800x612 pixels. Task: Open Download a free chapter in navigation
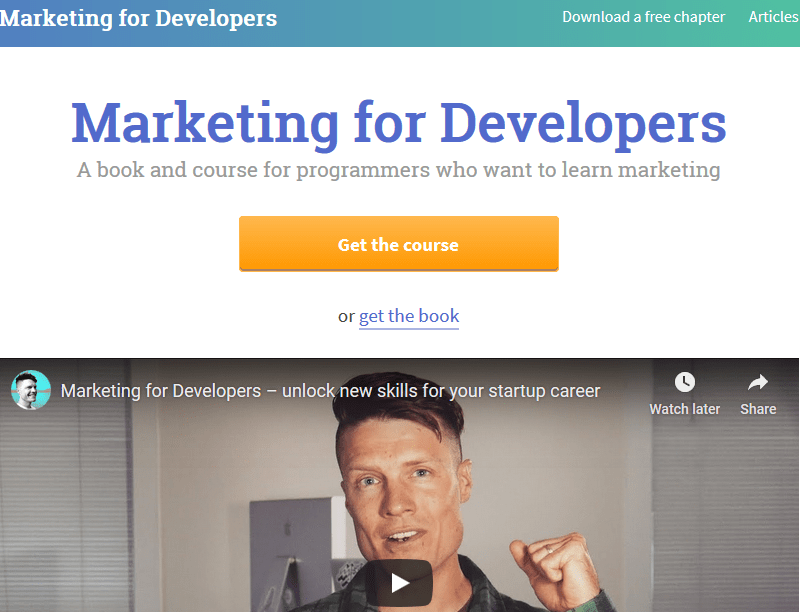pos(643,17)
